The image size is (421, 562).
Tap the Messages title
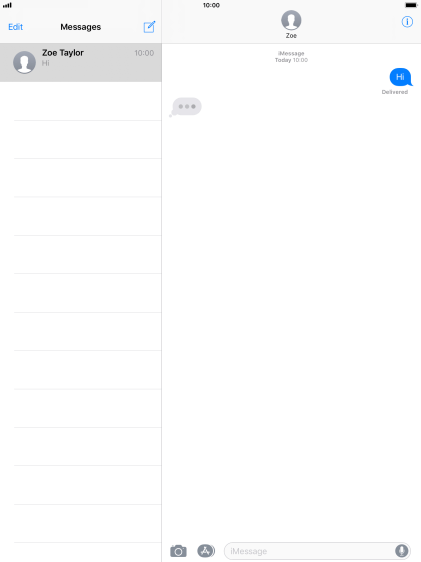point(81,27)
